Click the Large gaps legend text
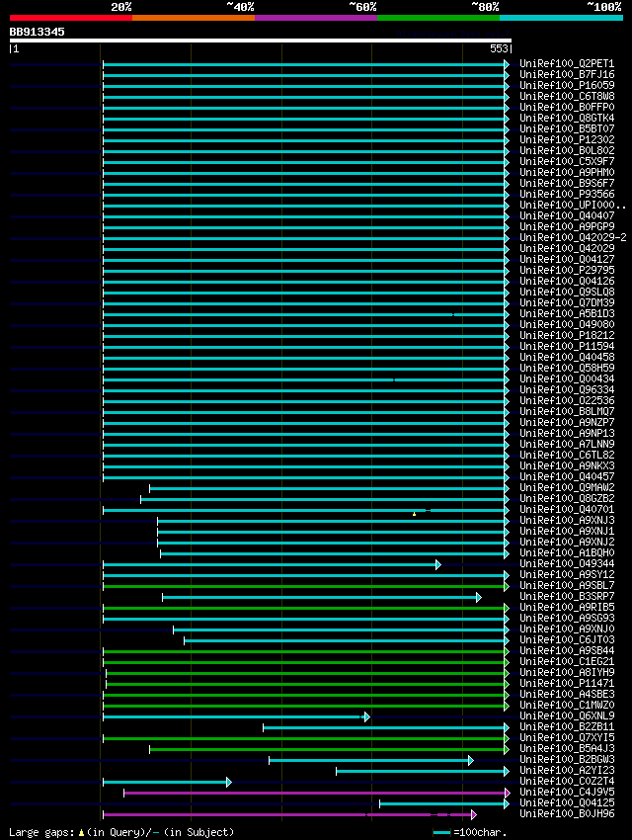The height and width of the screenshot is (840, 632). click(121, 832)
